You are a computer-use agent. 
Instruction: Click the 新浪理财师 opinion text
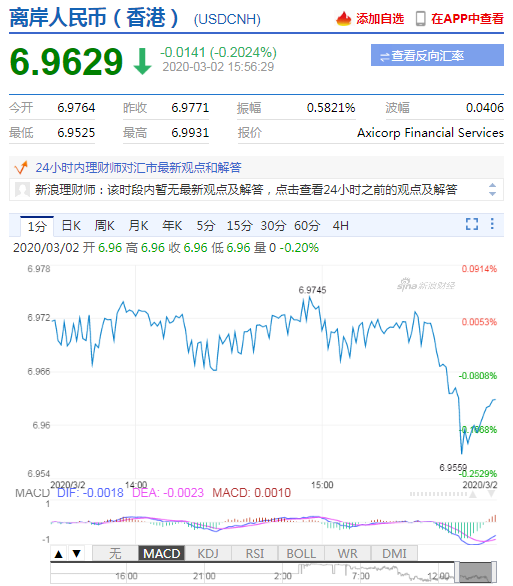246,189
